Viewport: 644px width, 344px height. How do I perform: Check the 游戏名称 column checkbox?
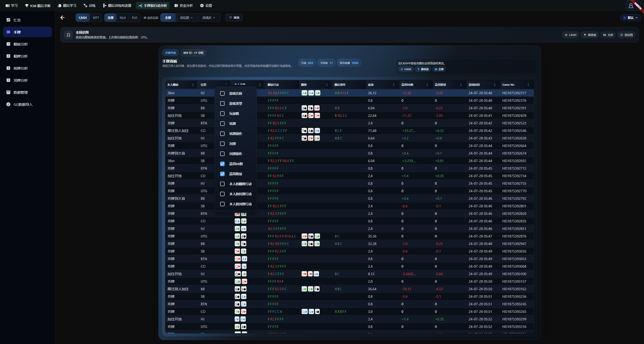222,93
